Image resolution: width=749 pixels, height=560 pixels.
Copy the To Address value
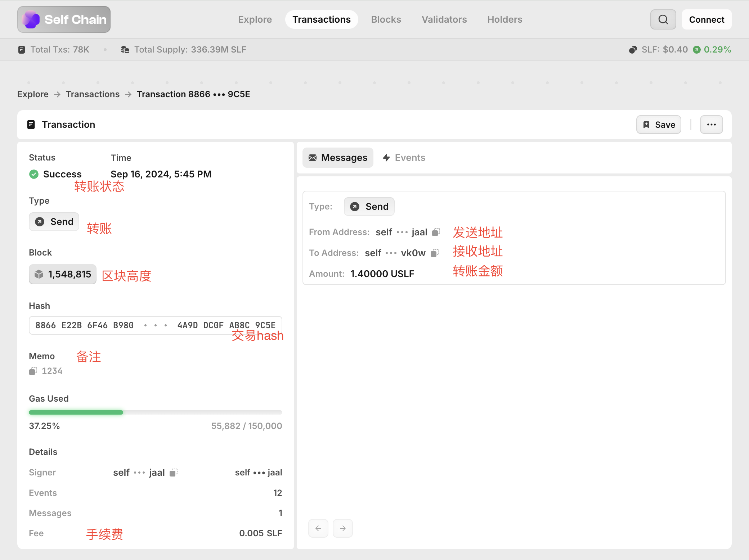coord(435,253)
